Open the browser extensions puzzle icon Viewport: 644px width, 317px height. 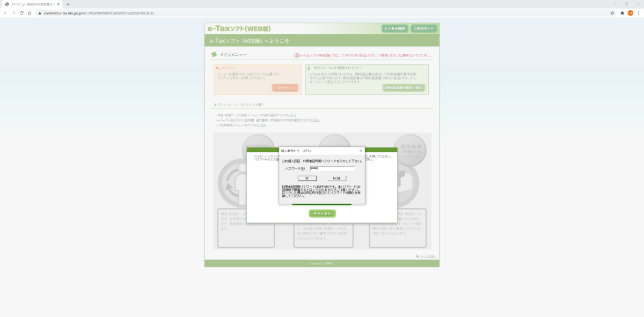(x=622, y=13)
